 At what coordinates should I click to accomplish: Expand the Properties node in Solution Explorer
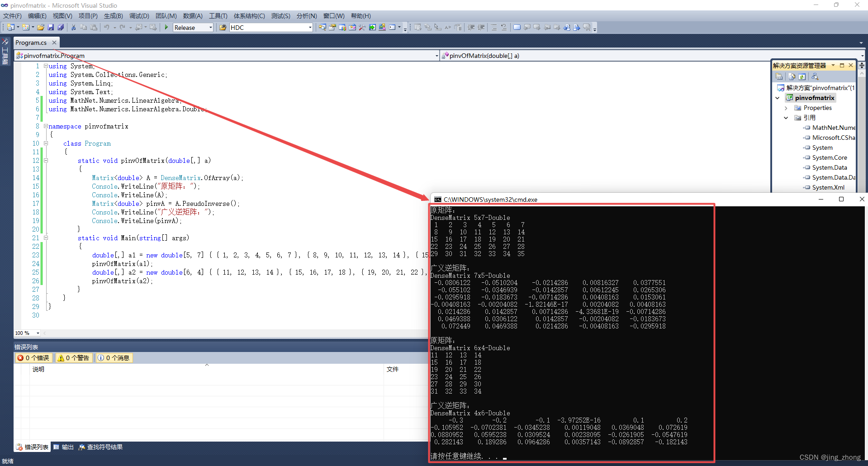point(786,108)
